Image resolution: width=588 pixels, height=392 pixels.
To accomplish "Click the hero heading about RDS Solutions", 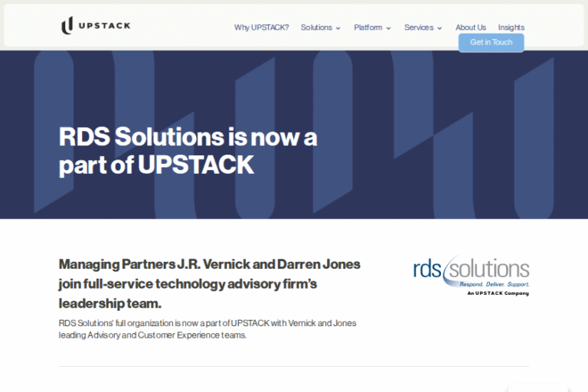I will (188, 151).
